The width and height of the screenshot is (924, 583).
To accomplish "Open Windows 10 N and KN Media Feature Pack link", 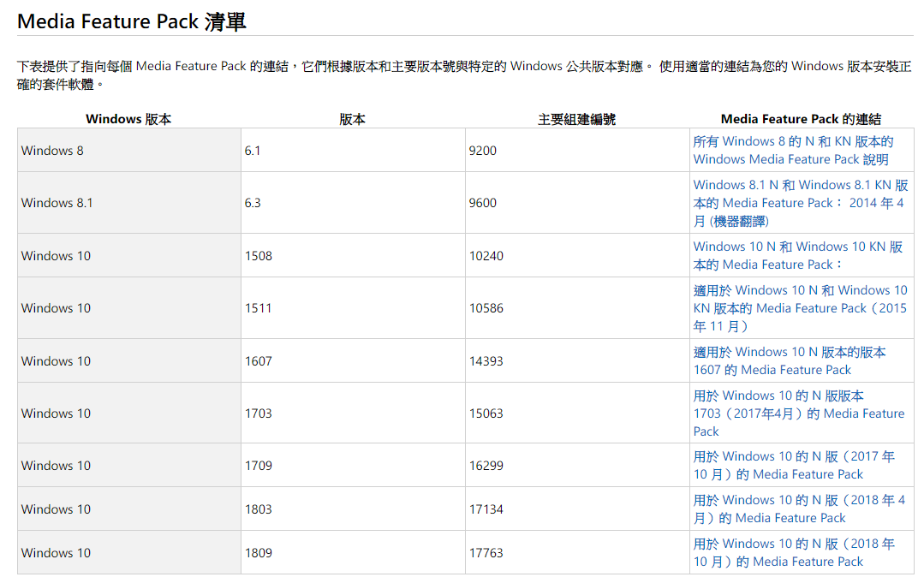I will pos(798,256).
